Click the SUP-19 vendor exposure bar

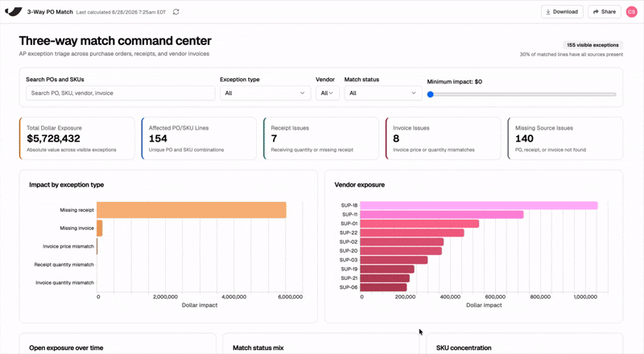point(387,269)
